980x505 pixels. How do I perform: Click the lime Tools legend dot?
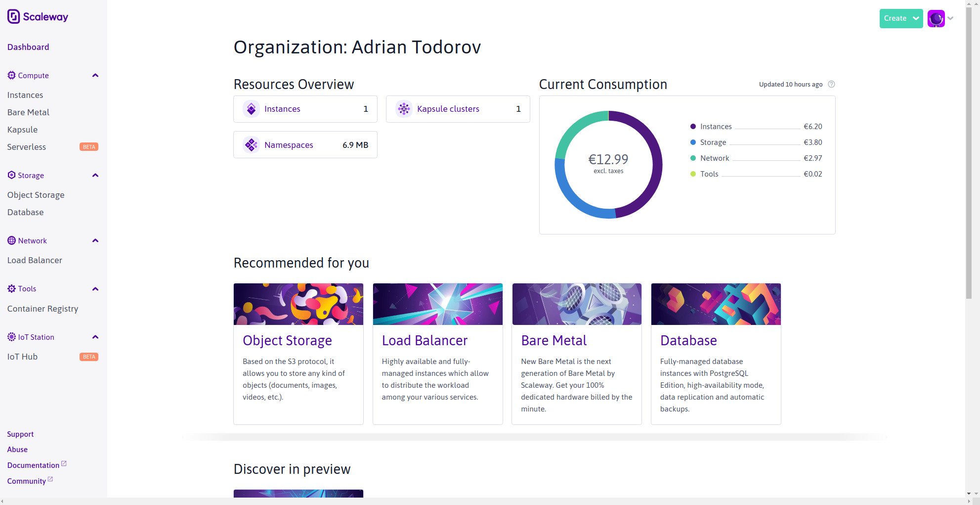click(693, 174)
